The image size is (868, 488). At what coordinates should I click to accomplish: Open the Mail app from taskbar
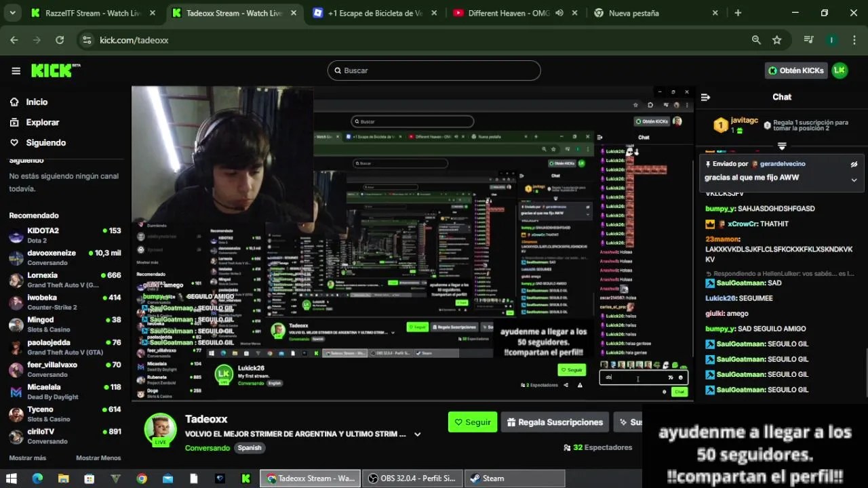point(167,479)
